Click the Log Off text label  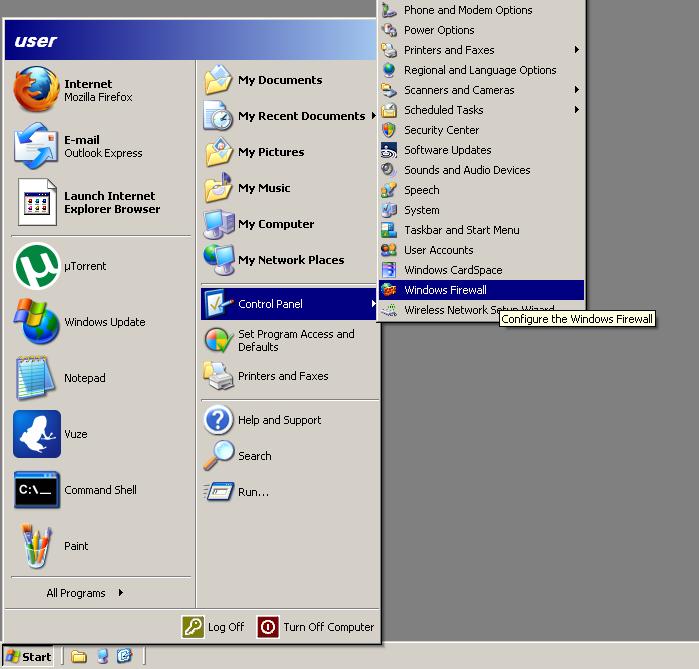click(226, 627)
